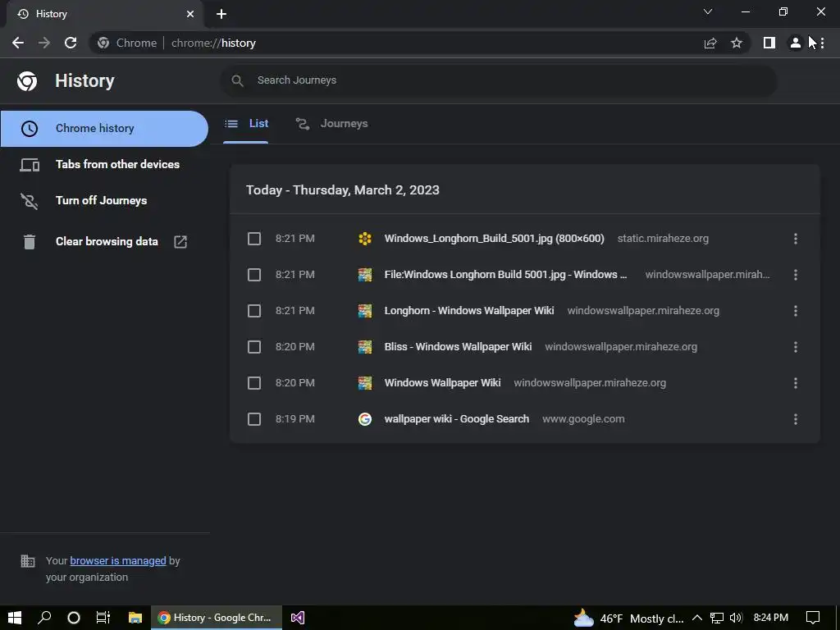Open the notification center icon
The height and width of the screenshot is (630, 840).
coord(813,618)
